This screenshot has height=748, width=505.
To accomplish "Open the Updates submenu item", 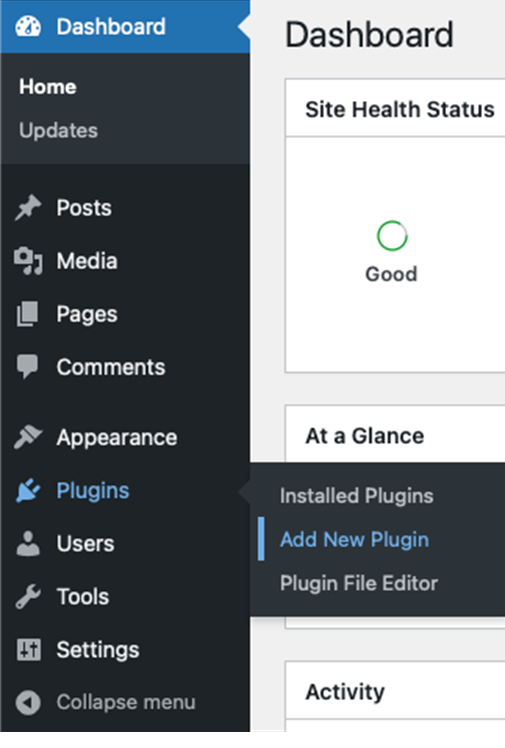I will click(x=58, y=130).
